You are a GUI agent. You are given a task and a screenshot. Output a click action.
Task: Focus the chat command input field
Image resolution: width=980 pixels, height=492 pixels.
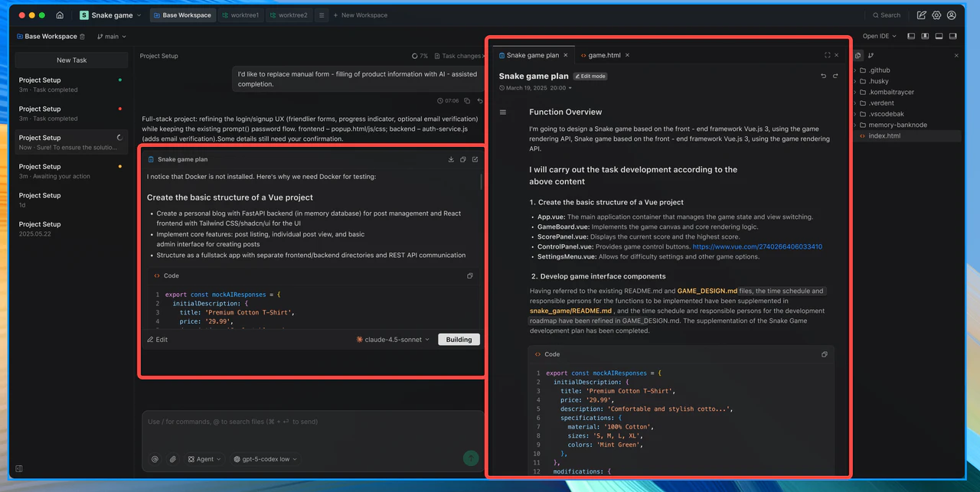pyautogui.click(x=312, y=422)
